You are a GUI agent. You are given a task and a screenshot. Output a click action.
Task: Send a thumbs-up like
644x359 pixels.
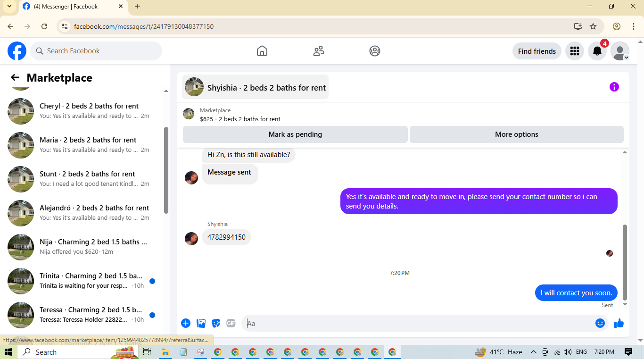(619, 323)
